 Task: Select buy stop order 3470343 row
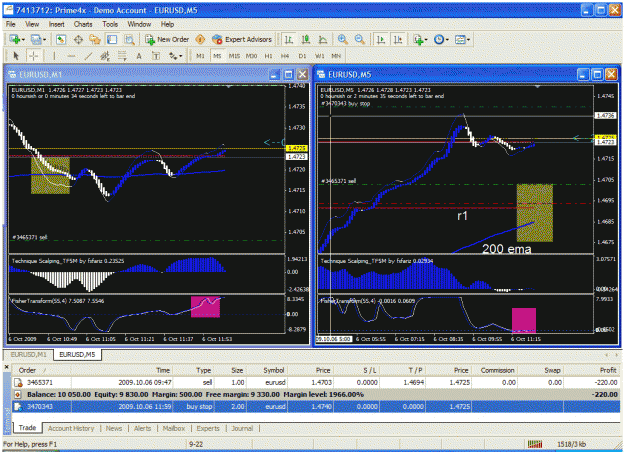pos(316,407)
